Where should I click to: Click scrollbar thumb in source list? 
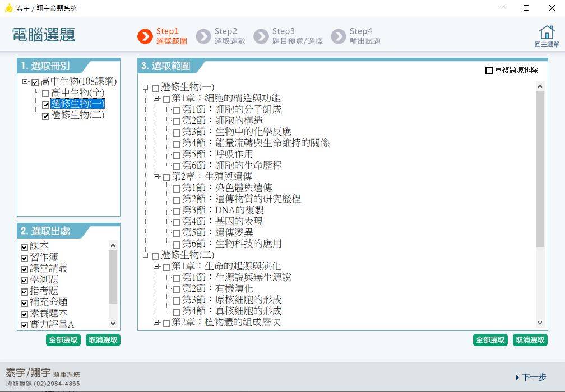click(113, 277)
